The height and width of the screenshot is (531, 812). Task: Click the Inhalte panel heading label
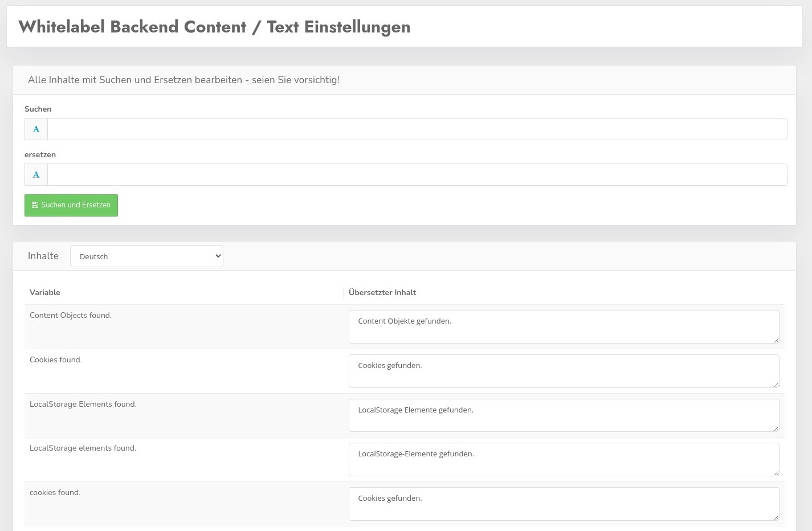click(43, 256)
